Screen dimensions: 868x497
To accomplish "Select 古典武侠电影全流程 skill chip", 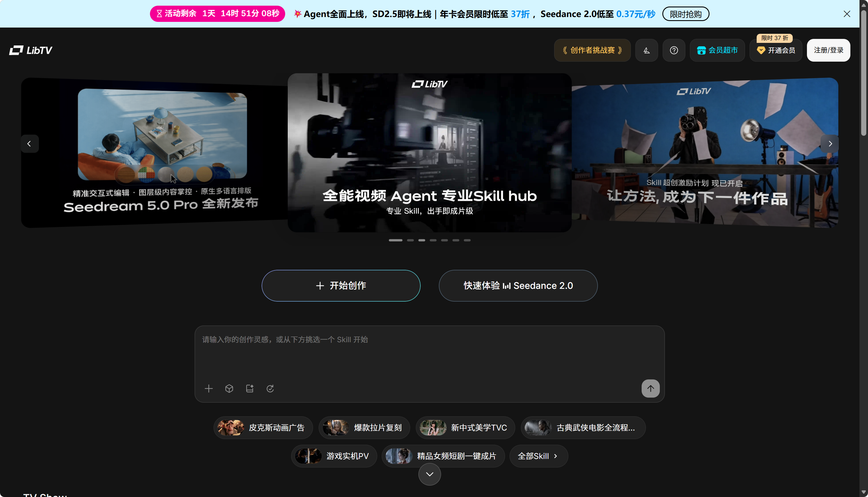I will [583, 428].
